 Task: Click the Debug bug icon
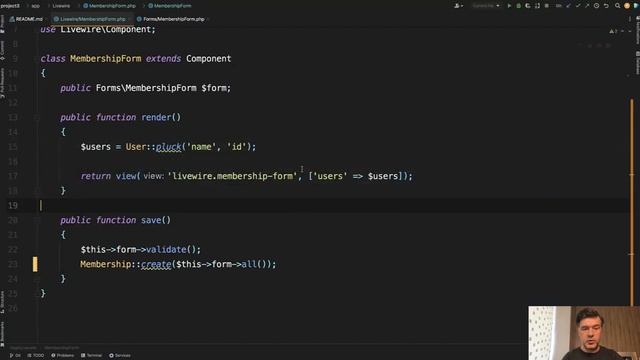(518, 6)
